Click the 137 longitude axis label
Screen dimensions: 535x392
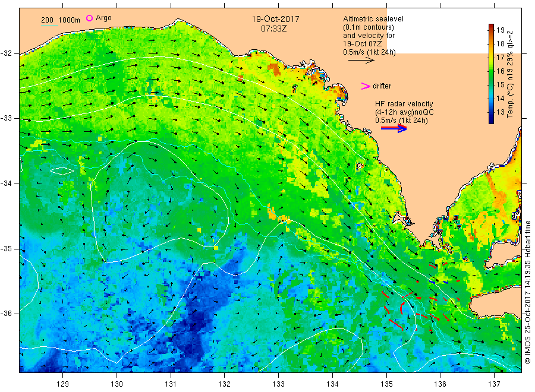point(494,384)
